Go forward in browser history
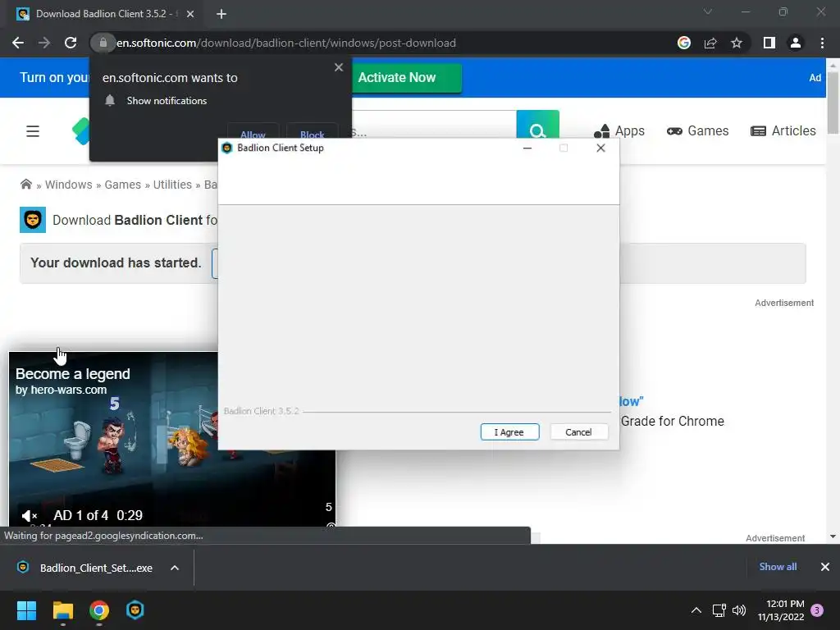The image size is (840, 630). (44, 43)
